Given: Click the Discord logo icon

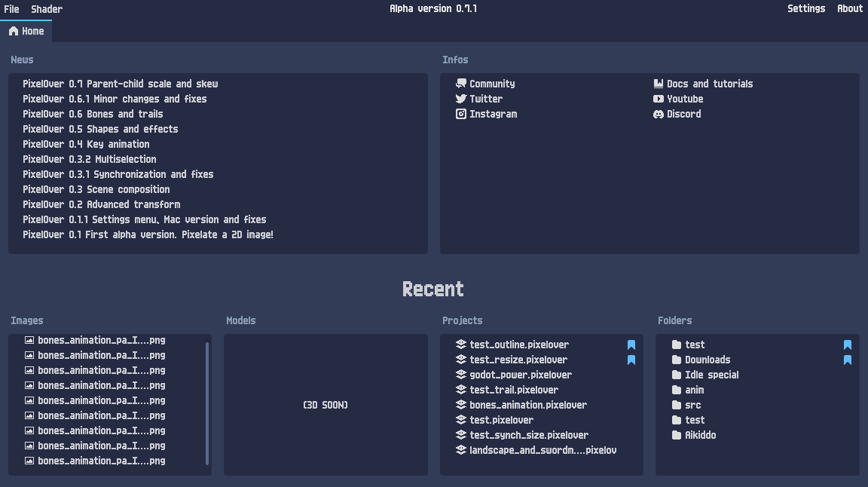Looking at the screenshot, I should tap(659, 114).
